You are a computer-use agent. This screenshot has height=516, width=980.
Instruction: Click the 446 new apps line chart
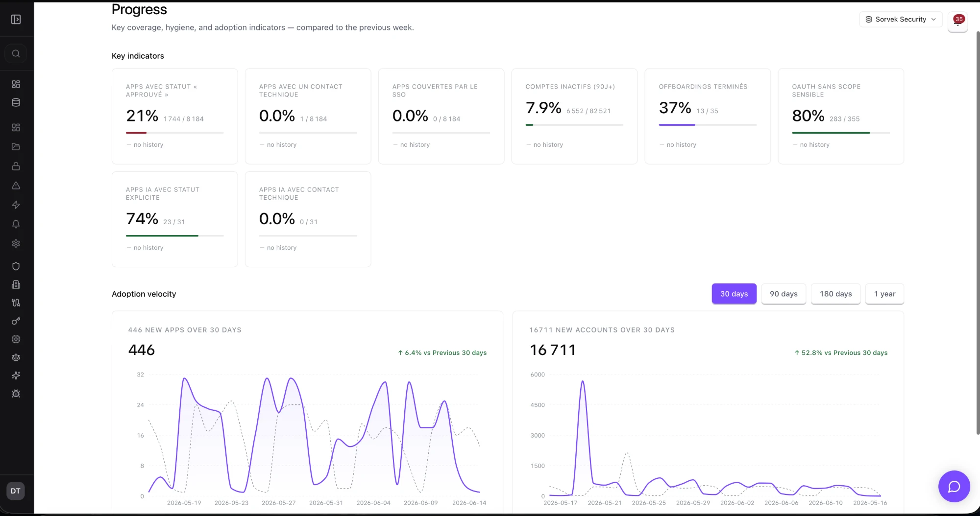click(x=314, y=436)
